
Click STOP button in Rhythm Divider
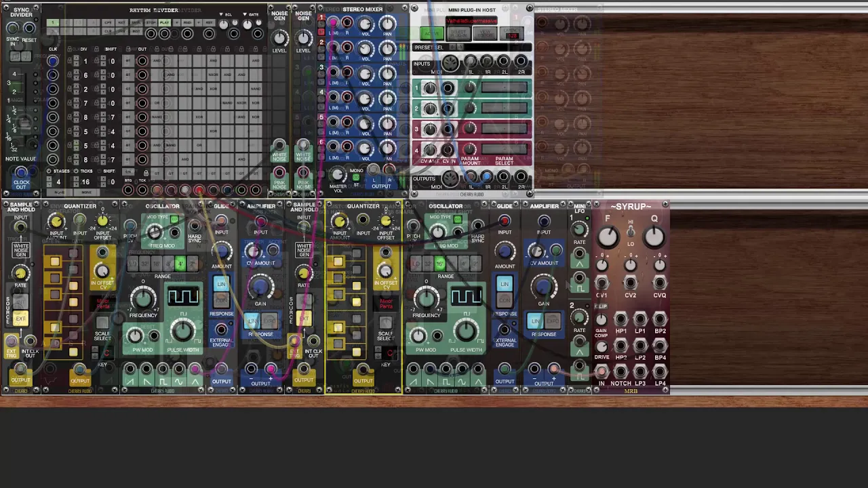(x=152, y=22)
